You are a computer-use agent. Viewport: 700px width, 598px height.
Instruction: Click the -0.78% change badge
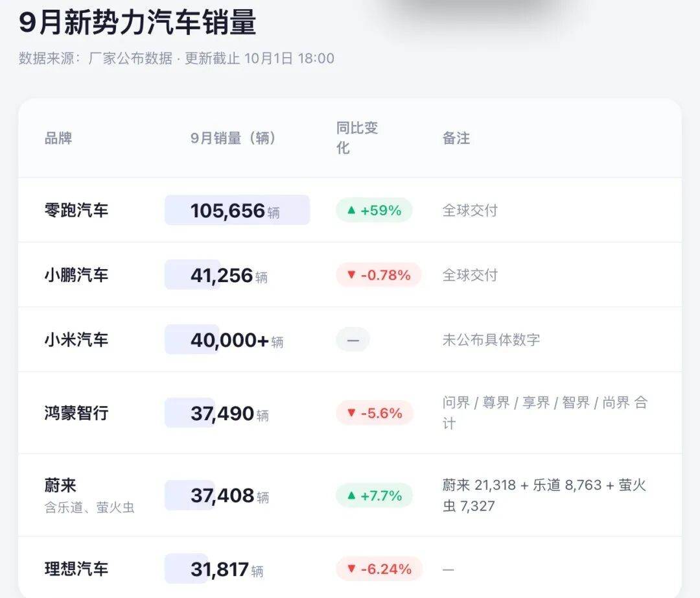coord(379,274)
